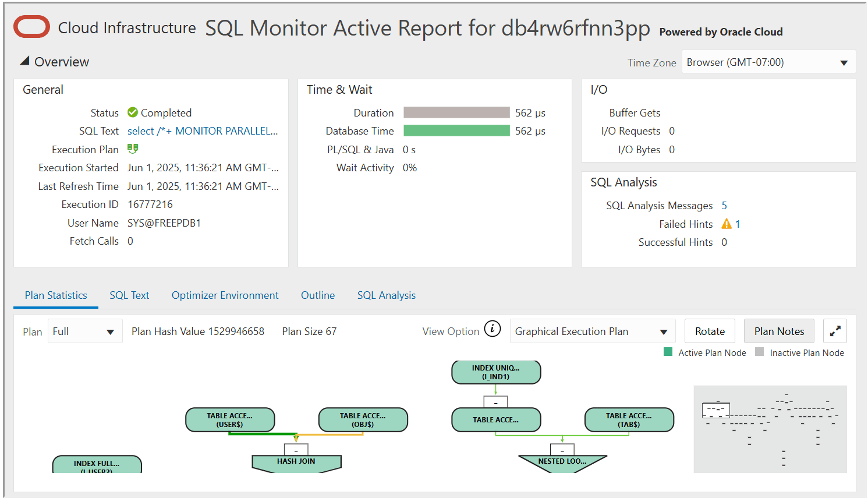Viewport: 868px width, 501px height.
Task: Open Plan Notes
Action: 779,330
